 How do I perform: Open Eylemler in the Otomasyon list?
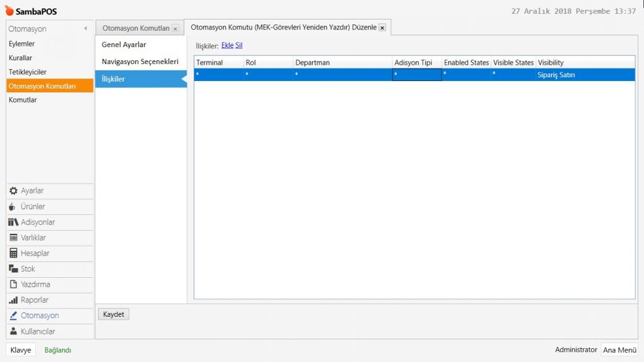click(22, 44)
